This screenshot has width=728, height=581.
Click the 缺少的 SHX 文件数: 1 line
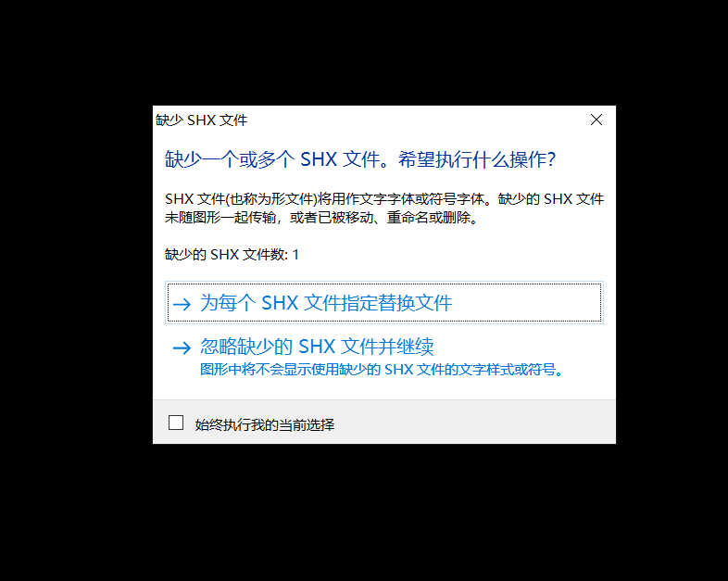[232, 255]
